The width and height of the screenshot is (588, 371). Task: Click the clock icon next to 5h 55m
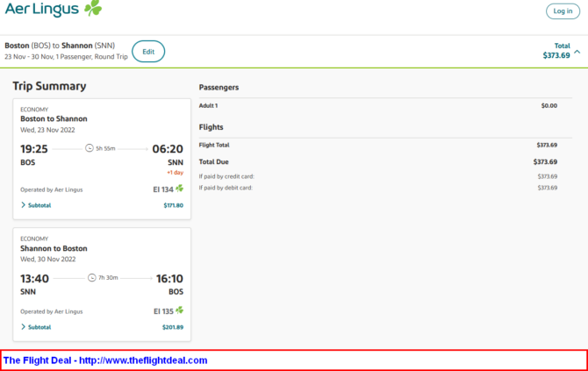(x=90, y=148)
